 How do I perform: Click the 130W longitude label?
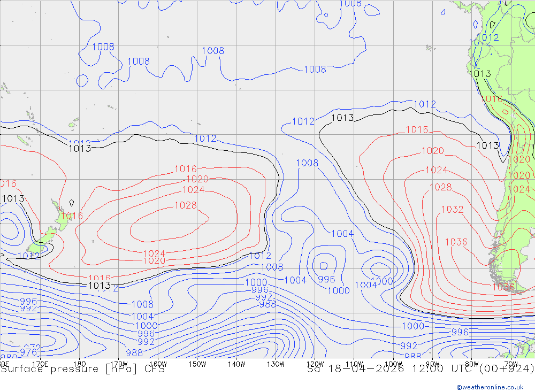click(276, 364)
